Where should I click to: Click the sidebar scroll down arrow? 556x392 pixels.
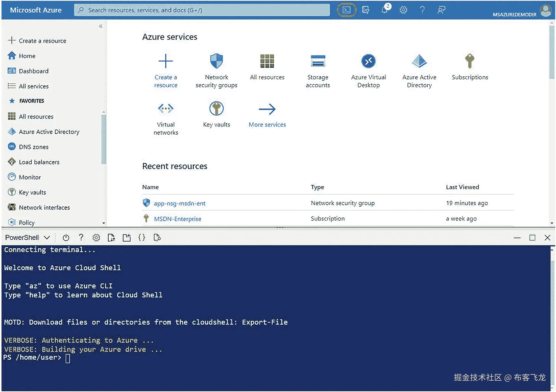coord(103,223)
